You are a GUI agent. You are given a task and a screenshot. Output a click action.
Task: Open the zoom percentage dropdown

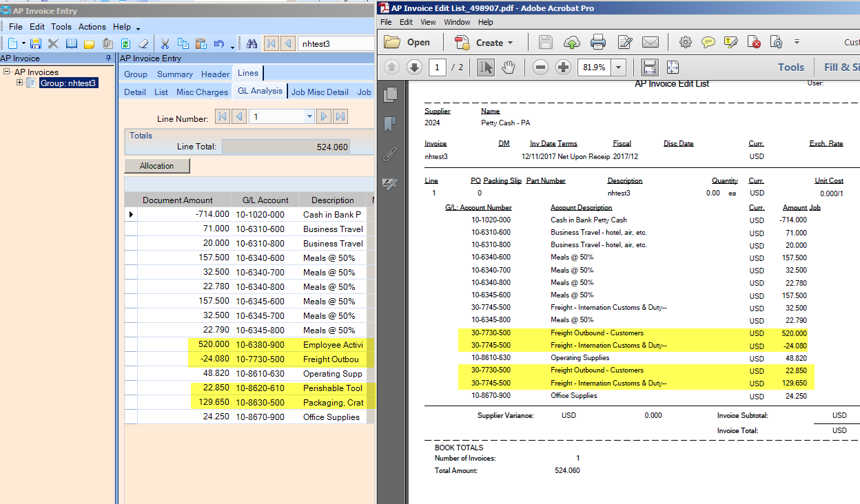click(x=618, y=67)
